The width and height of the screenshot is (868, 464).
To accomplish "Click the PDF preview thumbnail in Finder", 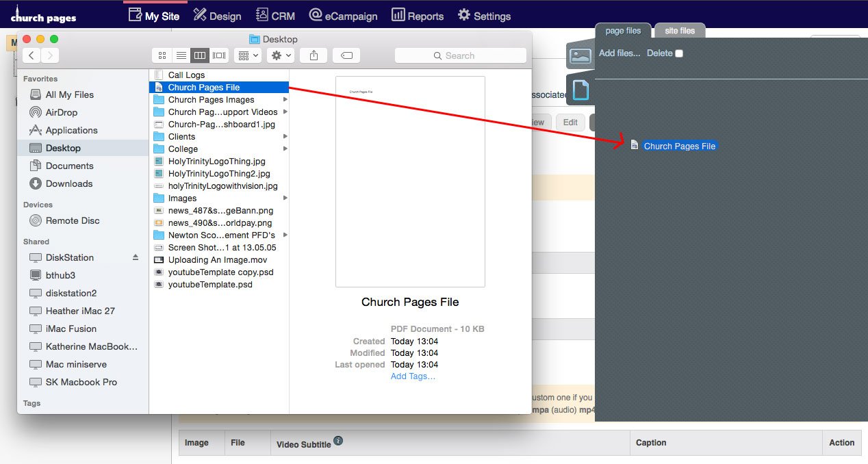I will 410,181.
